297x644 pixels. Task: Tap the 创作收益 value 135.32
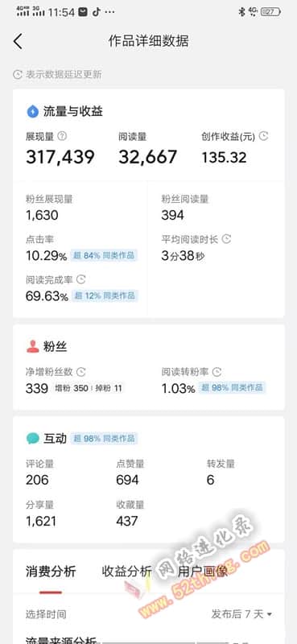click(x=225, y=157)
